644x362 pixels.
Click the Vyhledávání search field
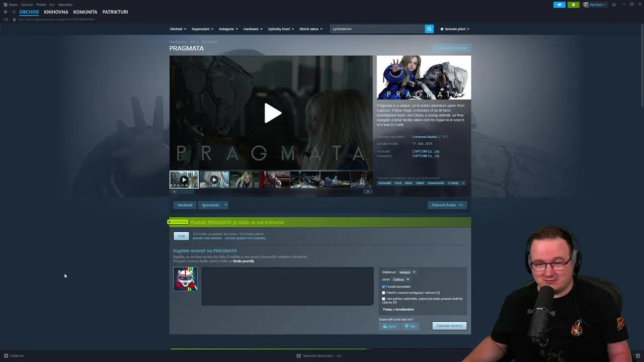[377, 29]
